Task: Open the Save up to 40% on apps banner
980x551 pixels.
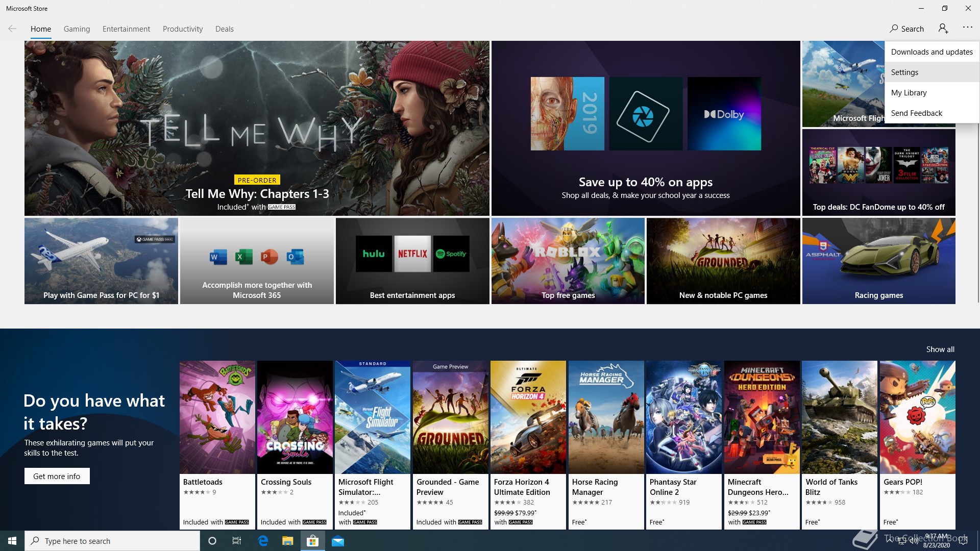Action: pyautogui.click(x=646, y=128)
